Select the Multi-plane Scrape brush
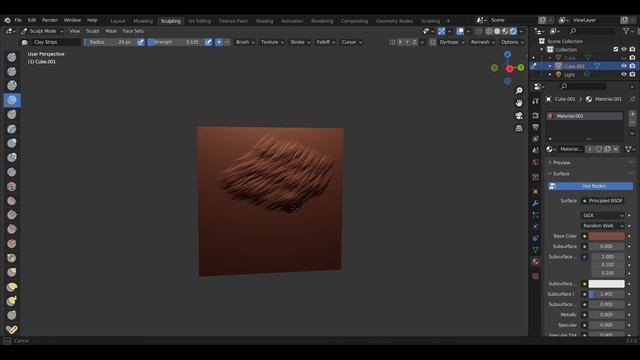This screenshot has width=640, height=360. [12, 243]
